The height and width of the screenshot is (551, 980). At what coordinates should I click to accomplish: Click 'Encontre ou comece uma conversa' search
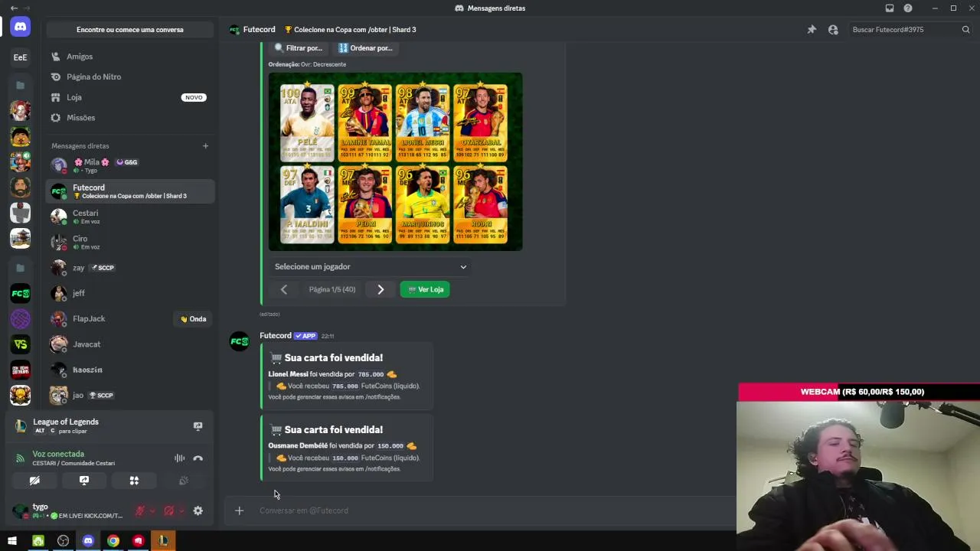tap(130, 30)
